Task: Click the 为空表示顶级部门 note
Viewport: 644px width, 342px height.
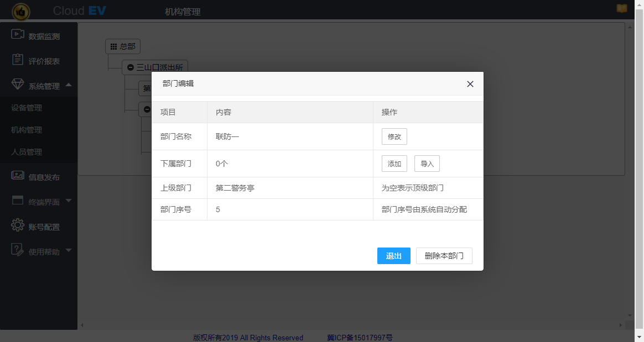Action: pyautogui.click(x=413, y=188)
